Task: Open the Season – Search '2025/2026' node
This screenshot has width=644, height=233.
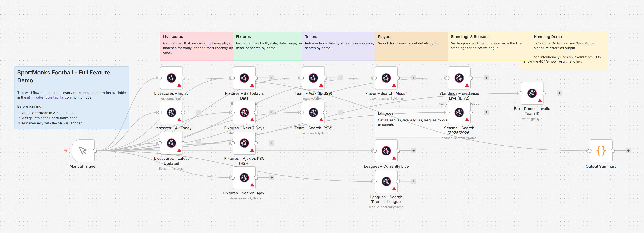Action: 459,112
